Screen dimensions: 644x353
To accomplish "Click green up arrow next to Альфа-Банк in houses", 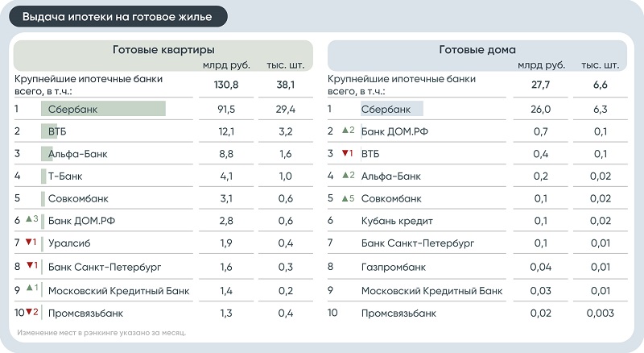I will (x=345, y=175).
